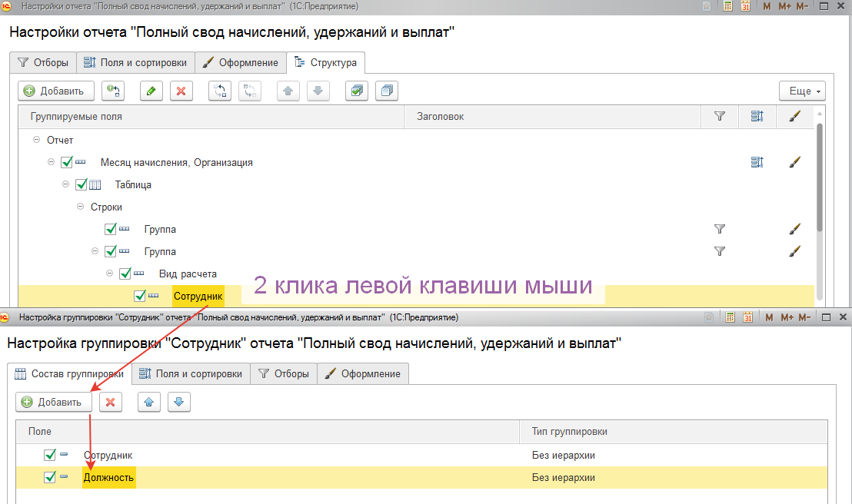This screenshot has width=852, height=504.
Task: Click Добавить button in Структура toolbar
Action: click(x=56, y=91)
